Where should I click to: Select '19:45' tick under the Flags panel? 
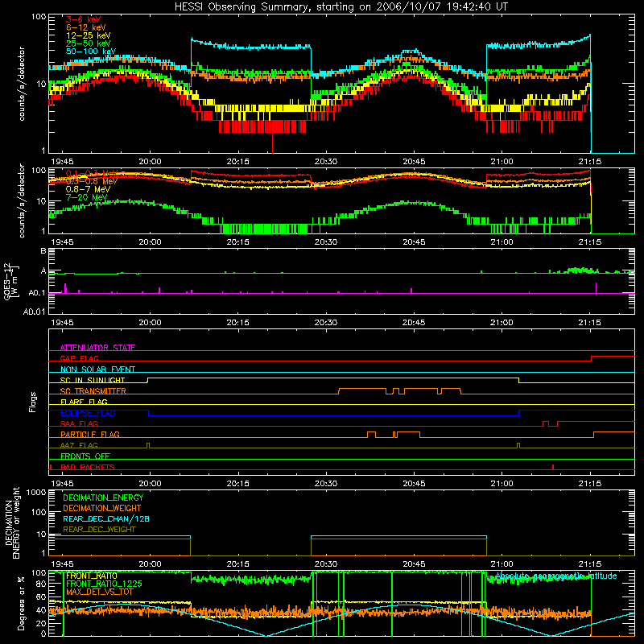coord(62,484)
